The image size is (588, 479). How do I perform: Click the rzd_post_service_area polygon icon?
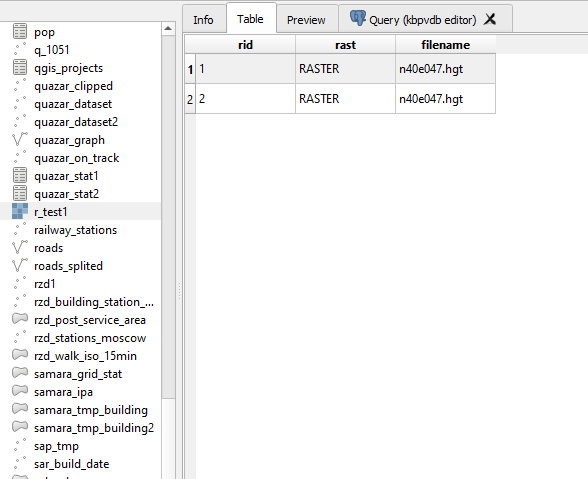20,319
